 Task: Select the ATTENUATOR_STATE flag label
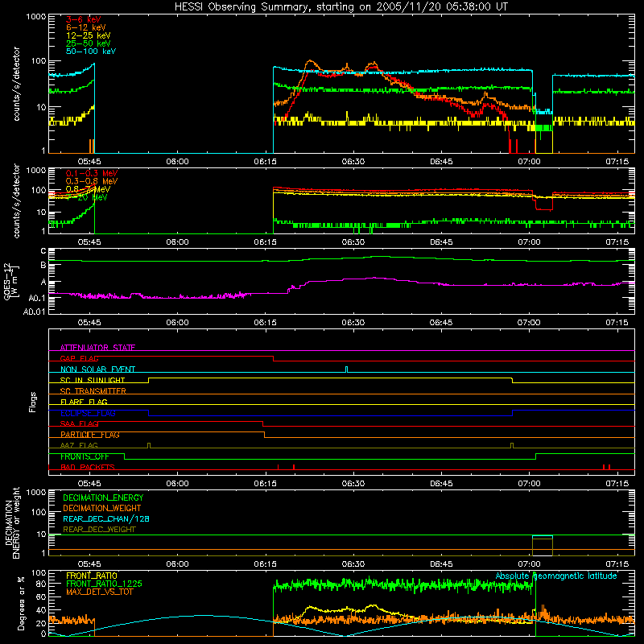coord(97,348)
